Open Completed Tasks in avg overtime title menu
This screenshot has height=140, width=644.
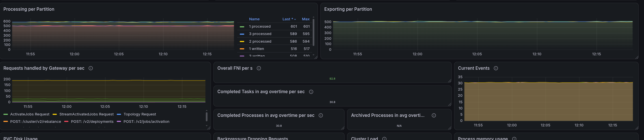tap(261, 92)
